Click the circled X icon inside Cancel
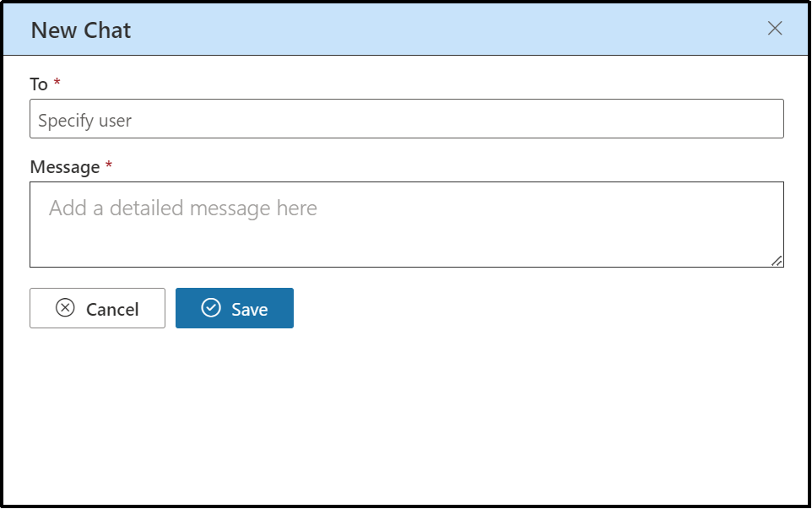The image size is (812, 509). point(65,307)
